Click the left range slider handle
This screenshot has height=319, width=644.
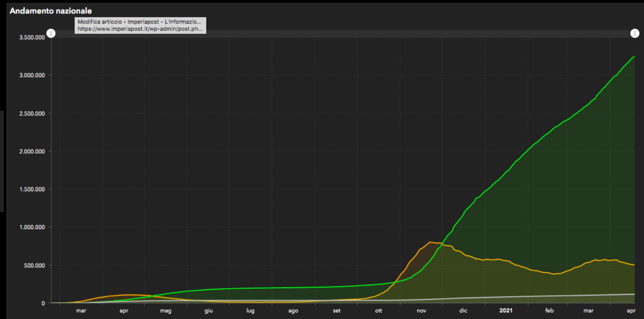pos(52,33)
